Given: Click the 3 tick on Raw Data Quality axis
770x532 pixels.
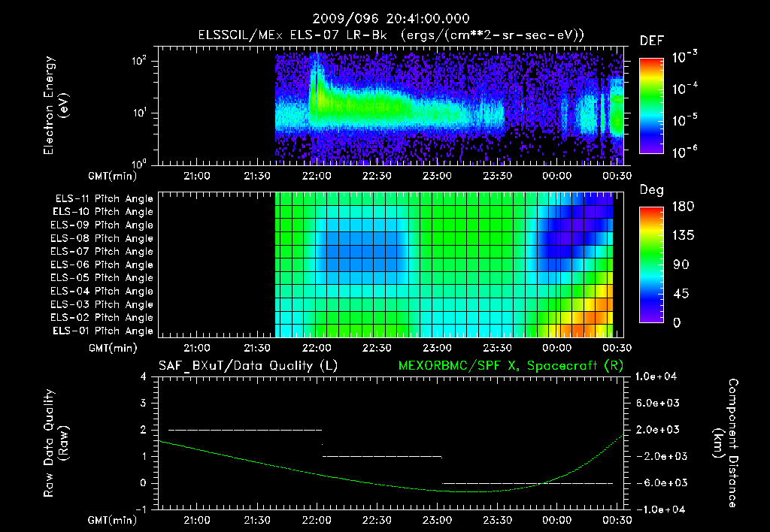Looking at the screenshot, I should (144, 403).
